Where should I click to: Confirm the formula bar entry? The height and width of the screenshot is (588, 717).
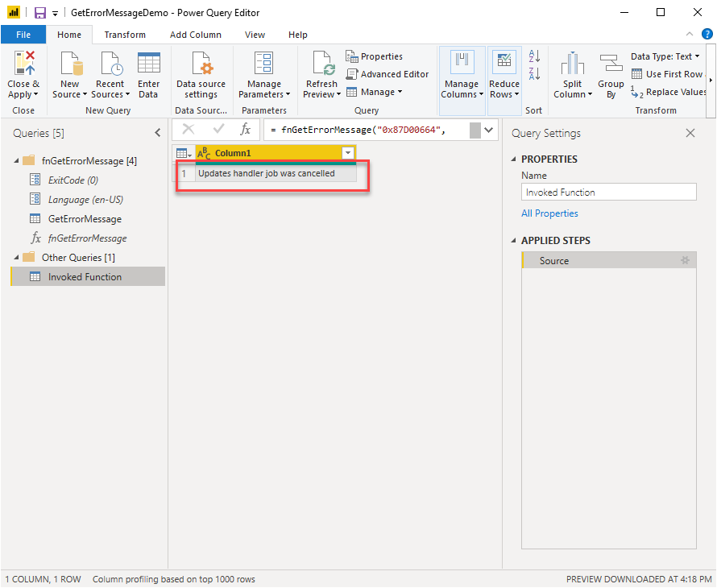pos(218,130)
